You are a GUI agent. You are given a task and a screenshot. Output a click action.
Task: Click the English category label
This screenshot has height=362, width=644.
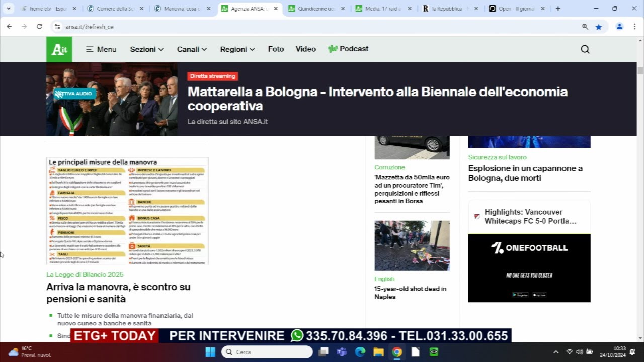[384, 279]
